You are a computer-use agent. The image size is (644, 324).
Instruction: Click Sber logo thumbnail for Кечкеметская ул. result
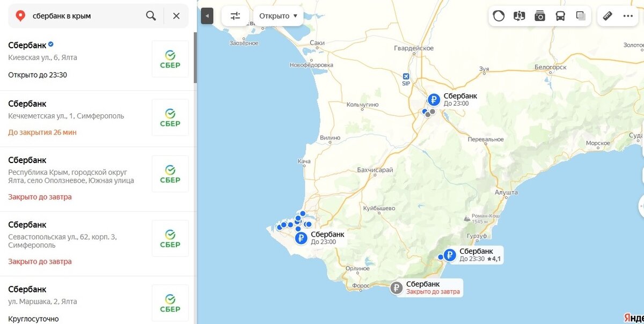click(170, 117)
